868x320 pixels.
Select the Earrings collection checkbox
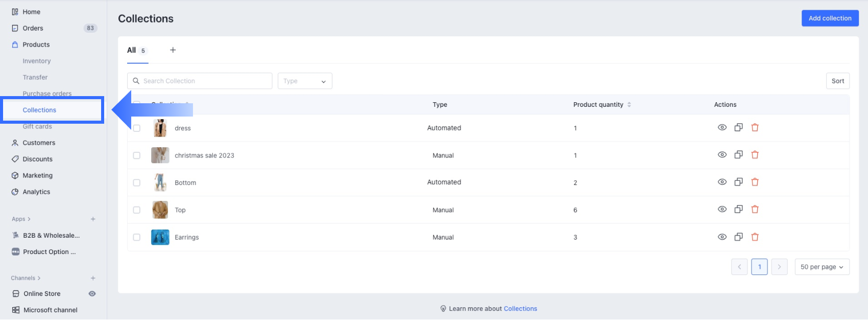click(137, 237)
